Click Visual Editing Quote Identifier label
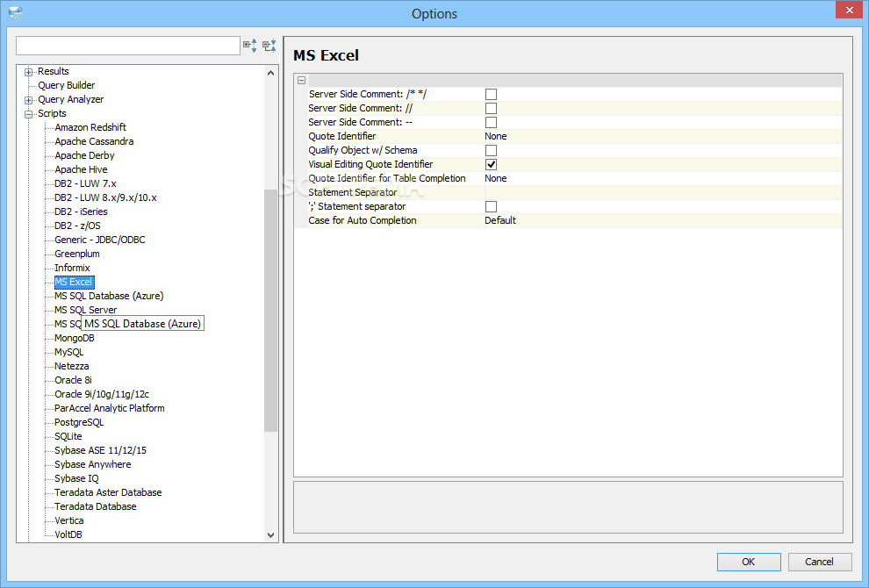Image resolution: width=869 pixels, height=588 pixels. tap(370, 165)
